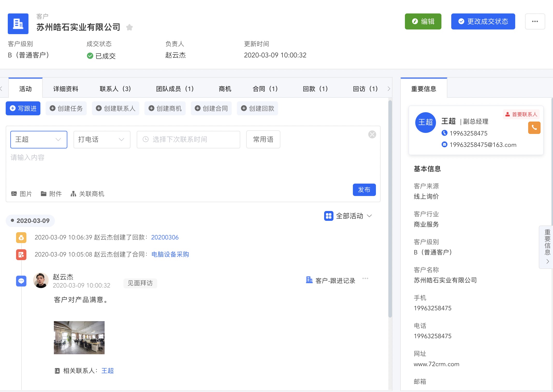Click the 图片 image attachment icon

point(14,194)
